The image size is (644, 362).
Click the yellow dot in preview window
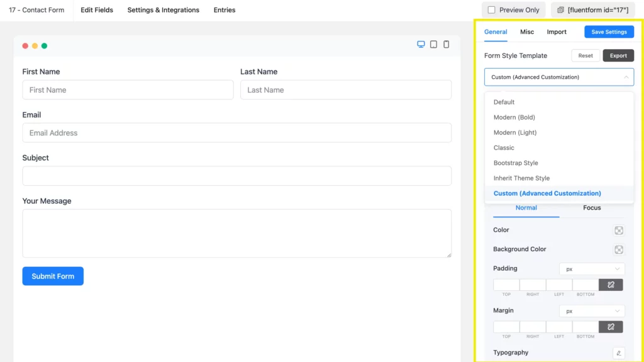(35, 46)
